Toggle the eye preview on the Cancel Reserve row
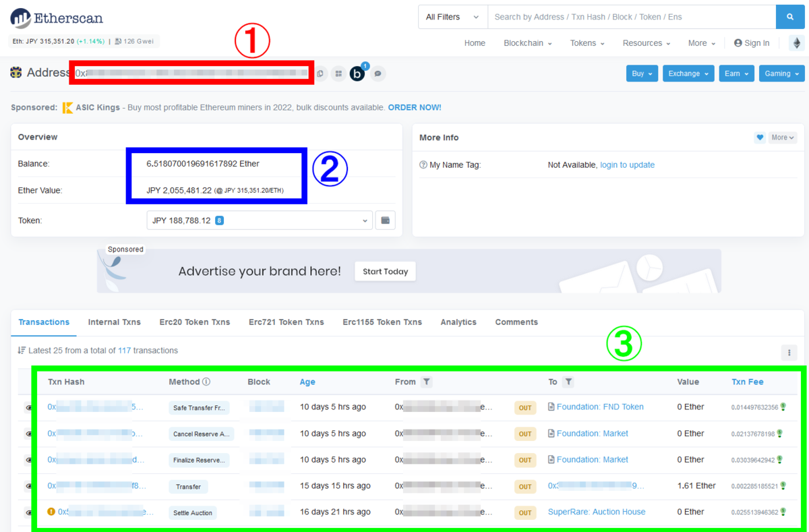Image resolution: width=809 pixels, height=532 pixels. click(29, 434)
